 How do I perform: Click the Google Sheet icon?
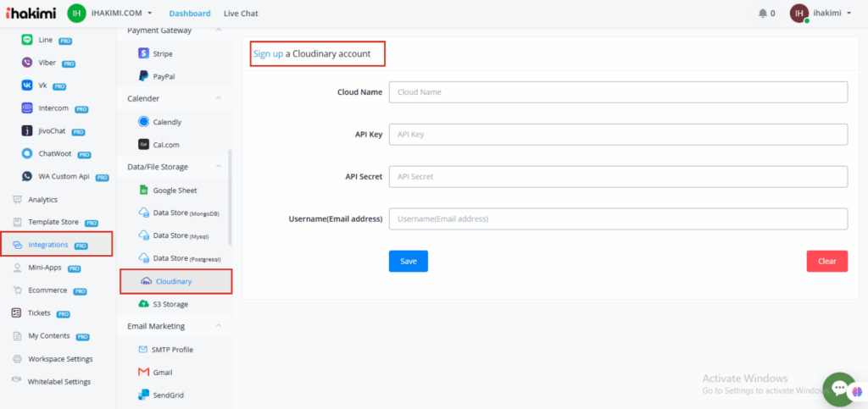pos(143,191)
